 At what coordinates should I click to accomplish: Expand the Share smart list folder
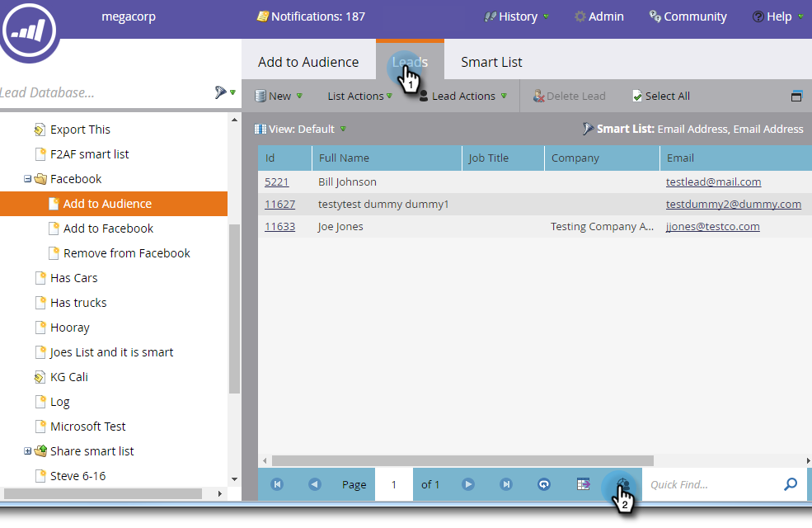pos(27,451)
